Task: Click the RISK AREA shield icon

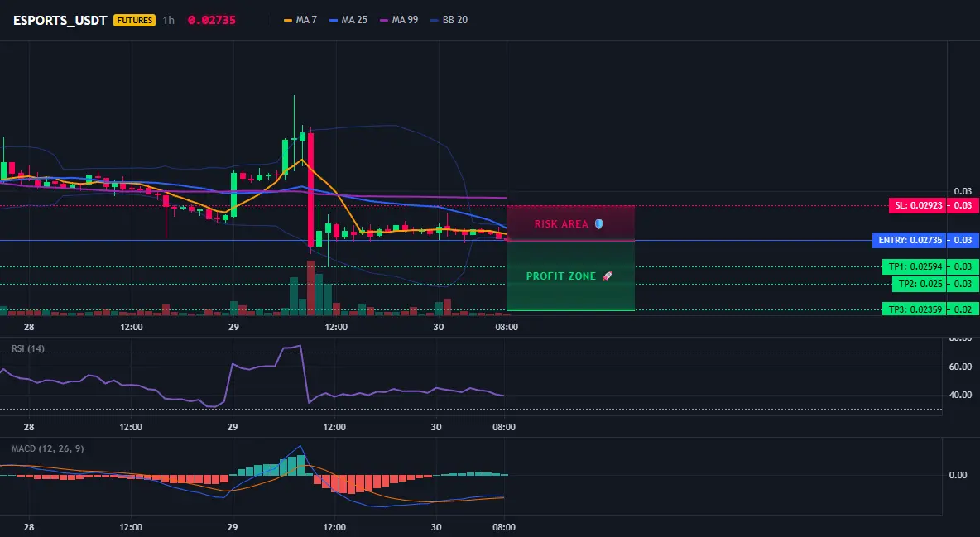Action: 598,223
